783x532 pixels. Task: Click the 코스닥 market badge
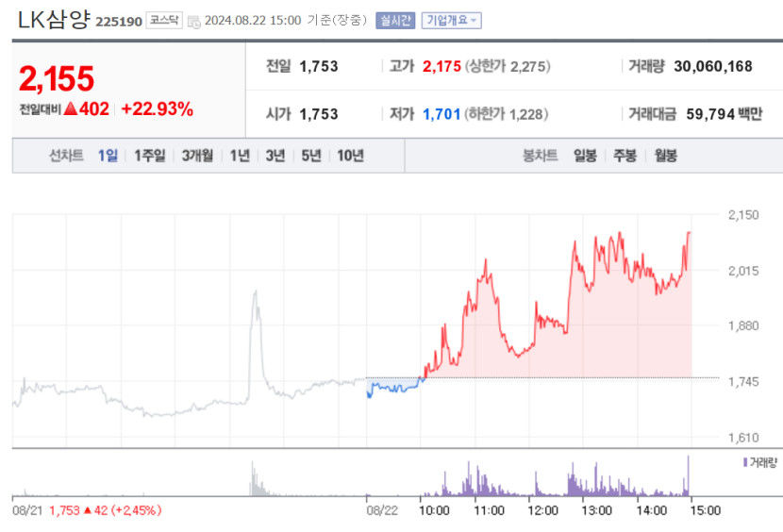pyautogui.click(x=164, y=20)
